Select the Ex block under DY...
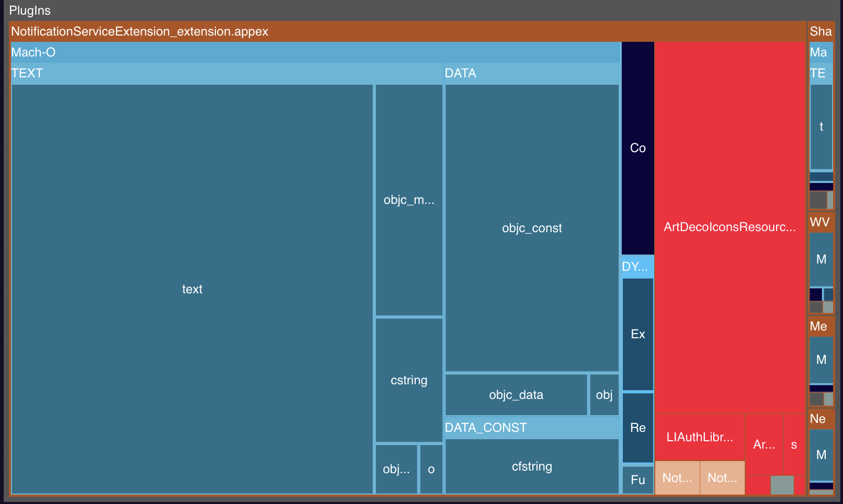Screen dimensions: 843x504 637,334
